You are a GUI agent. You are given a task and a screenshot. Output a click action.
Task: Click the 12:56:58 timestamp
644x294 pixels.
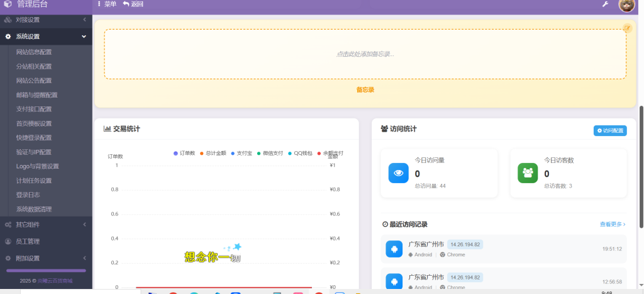point(612,282)
